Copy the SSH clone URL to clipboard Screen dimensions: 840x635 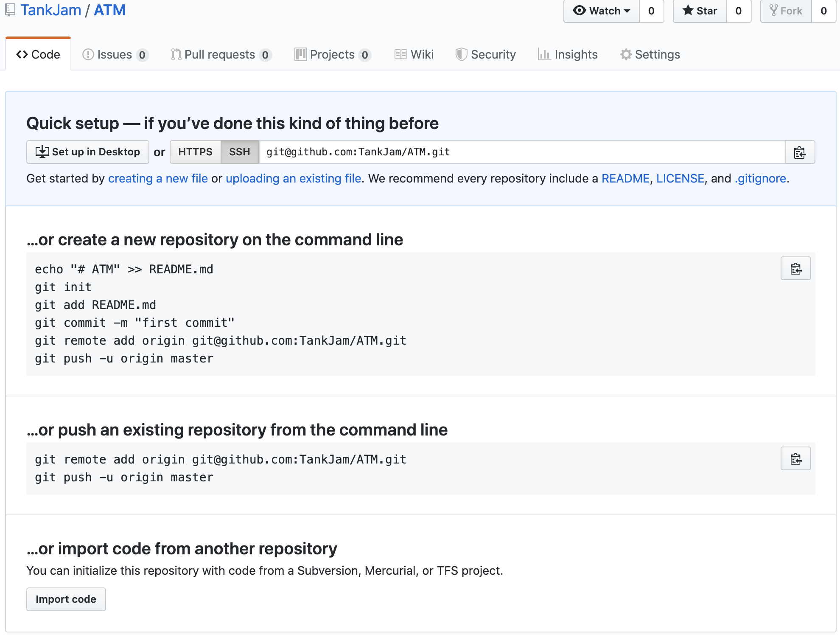800,152
